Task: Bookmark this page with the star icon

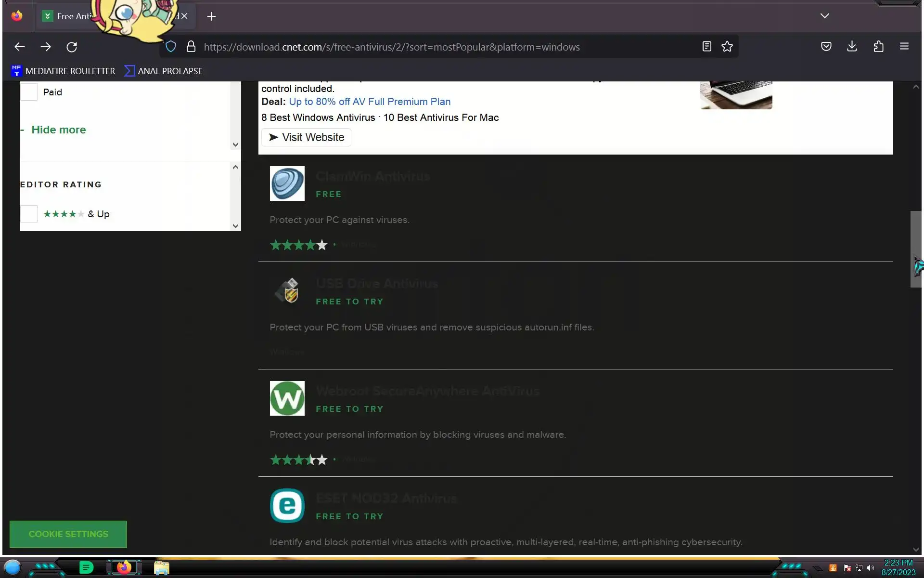Action: pyautogui.click(x=727, y=47)
